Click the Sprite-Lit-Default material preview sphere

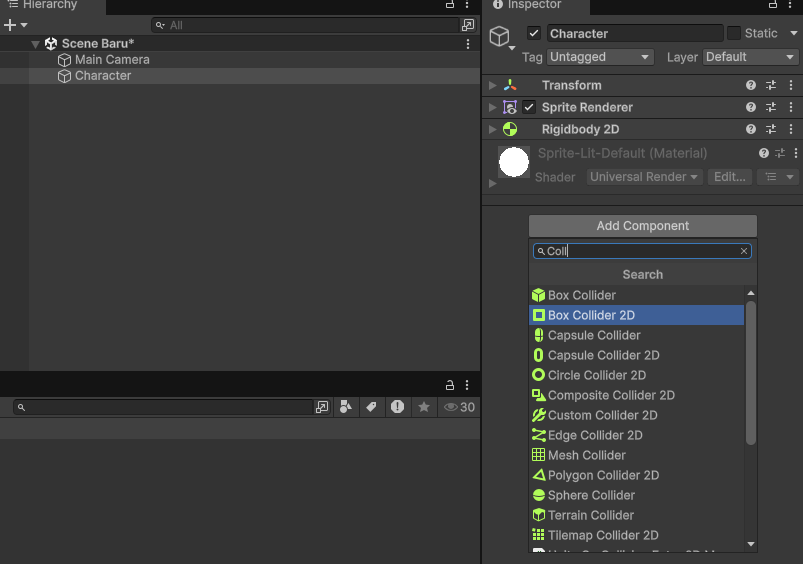(514, 162)
